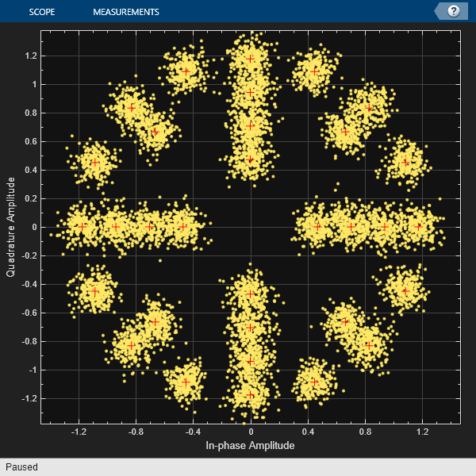Click reference marker near I=-0.45, Q=-1.1
The width and height of the screenshot is (476, 476).
186,382
